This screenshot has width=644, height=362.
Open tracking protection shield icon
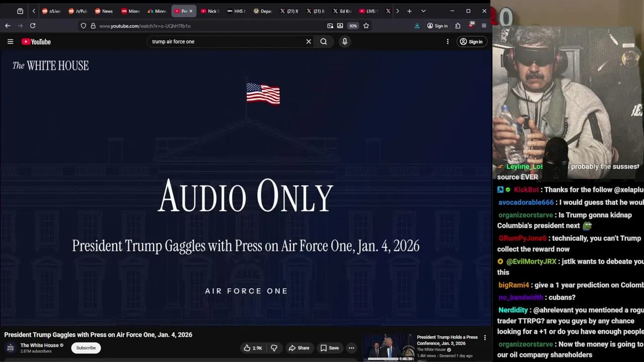[84, 26]
